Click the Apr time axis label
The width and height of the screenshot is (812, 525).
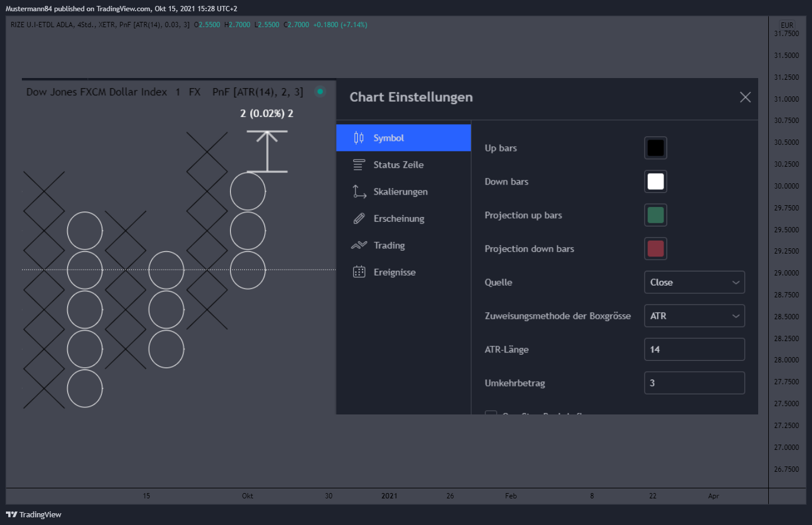714,496
